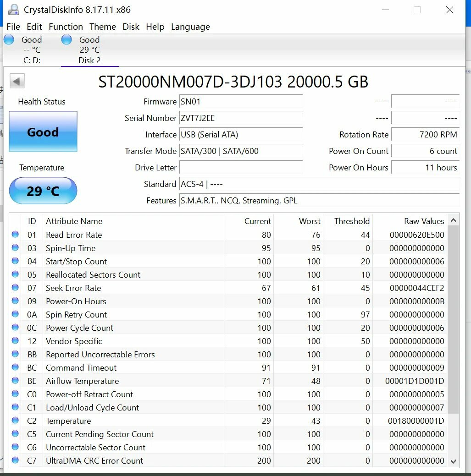Click status orb for Seek Error Rate row
Screen dimensions: 471x476
pyautogui.click(x=15, y=288)
